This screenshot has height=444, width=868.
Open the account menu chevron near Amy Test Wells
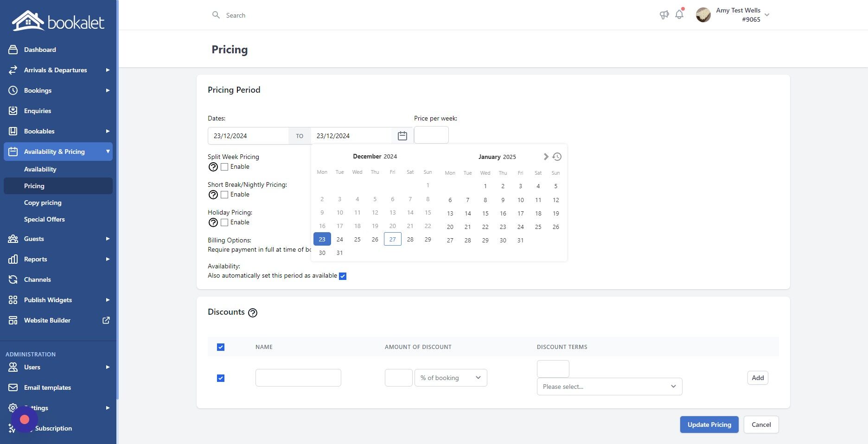tap(767, 15)
